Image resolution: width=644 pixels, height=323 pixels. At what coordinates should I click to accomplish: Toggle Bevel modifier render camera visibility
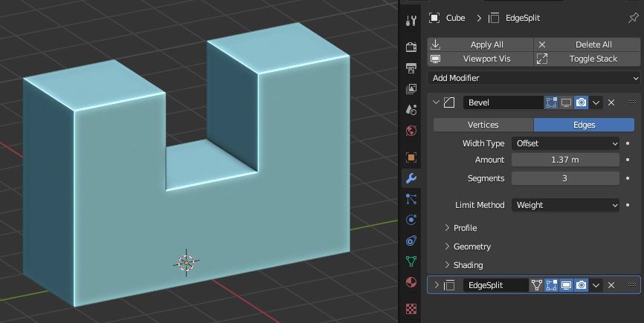[x=581, y=102]
